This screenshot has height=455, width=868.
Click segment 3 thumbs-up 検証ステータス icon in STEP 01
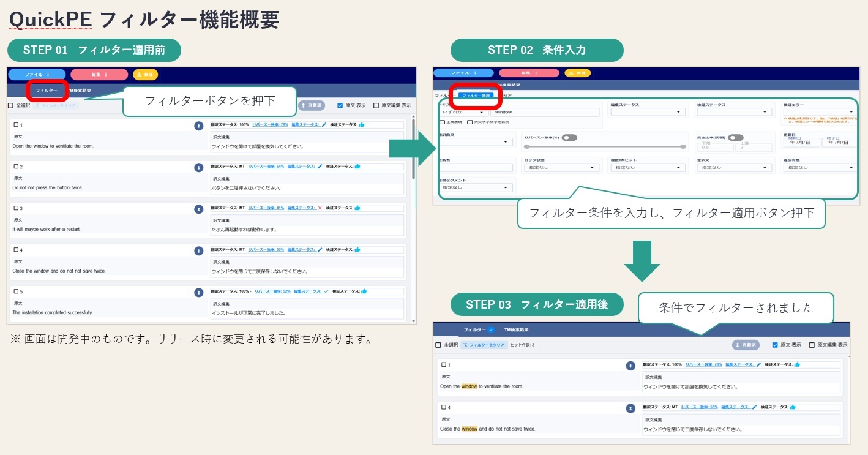pyautogui.click(x=357, y=208)
